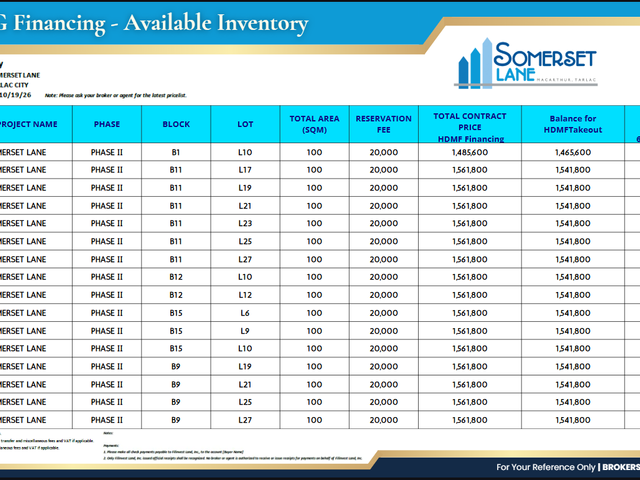Select the RESERVATION FEE column header
This screenshot has width=640, height=480.
(384, 124)
